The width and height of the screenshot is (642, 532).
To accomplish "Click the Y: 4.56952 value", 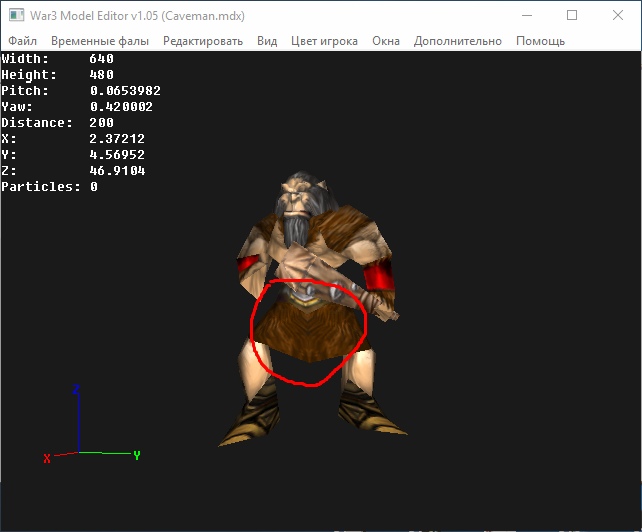I will point(117,154).
